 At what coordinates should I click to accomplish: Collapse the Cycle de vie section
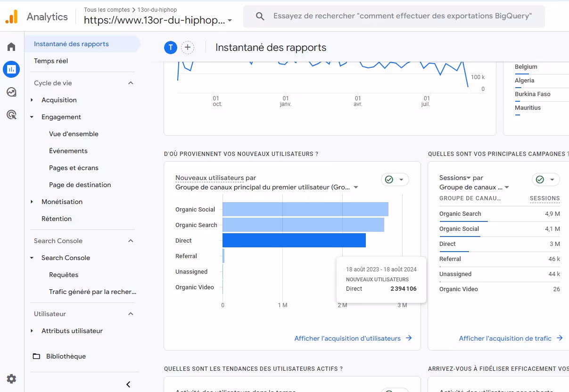pyautogui.click(x=131, y=83)
